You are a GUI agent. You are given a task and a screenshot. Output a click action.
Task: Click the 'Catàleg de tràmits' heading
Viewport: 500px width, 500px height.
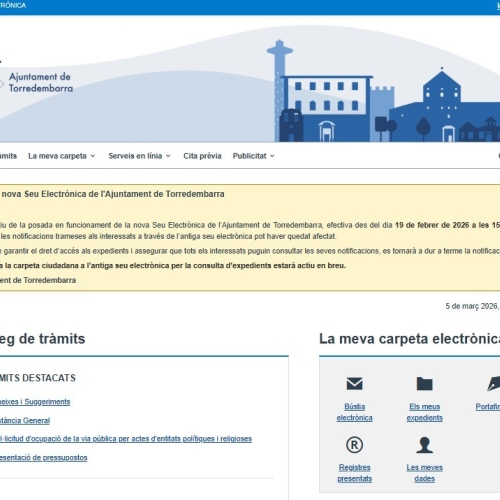43,339
